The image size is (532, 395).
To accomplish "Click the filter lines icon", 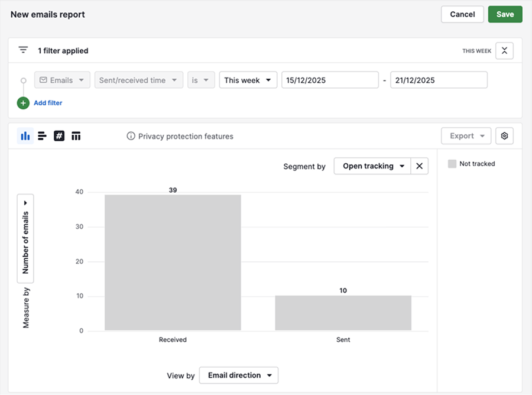I will 23,50.
